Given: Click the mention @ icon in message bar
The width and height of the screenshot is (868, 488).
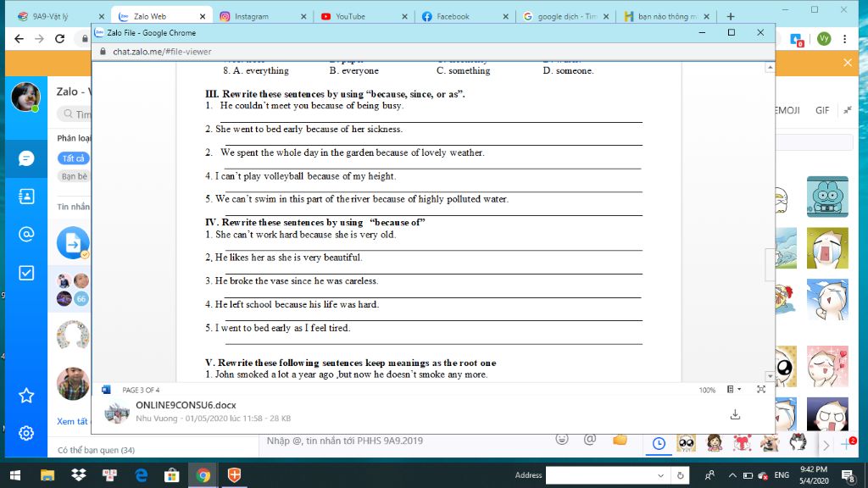Looking at the screenshot, I should 590,440.
